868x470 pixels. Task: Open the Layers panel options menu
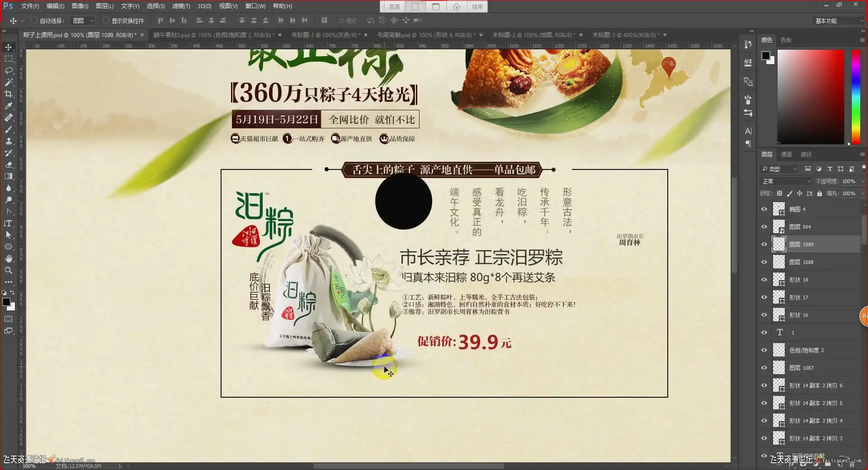pyautogui.click(x=862, y=155)
